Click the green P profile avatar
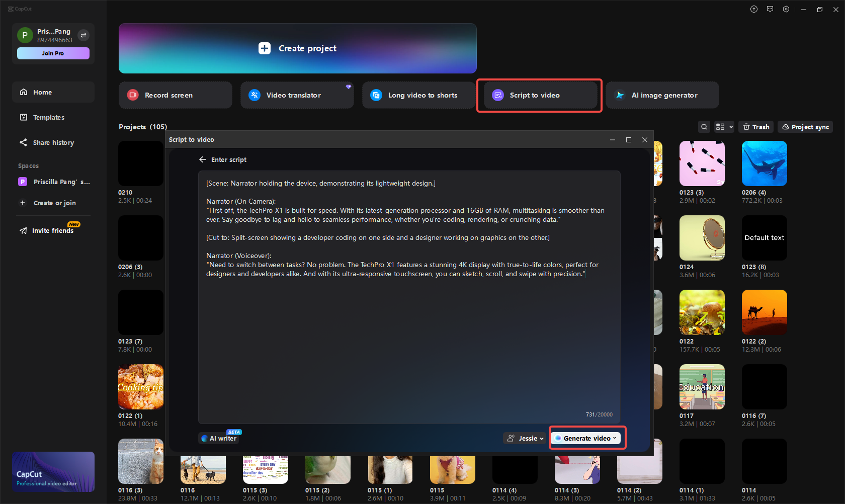845x504 pixels. pyautogui.click(x=25, y=35)
